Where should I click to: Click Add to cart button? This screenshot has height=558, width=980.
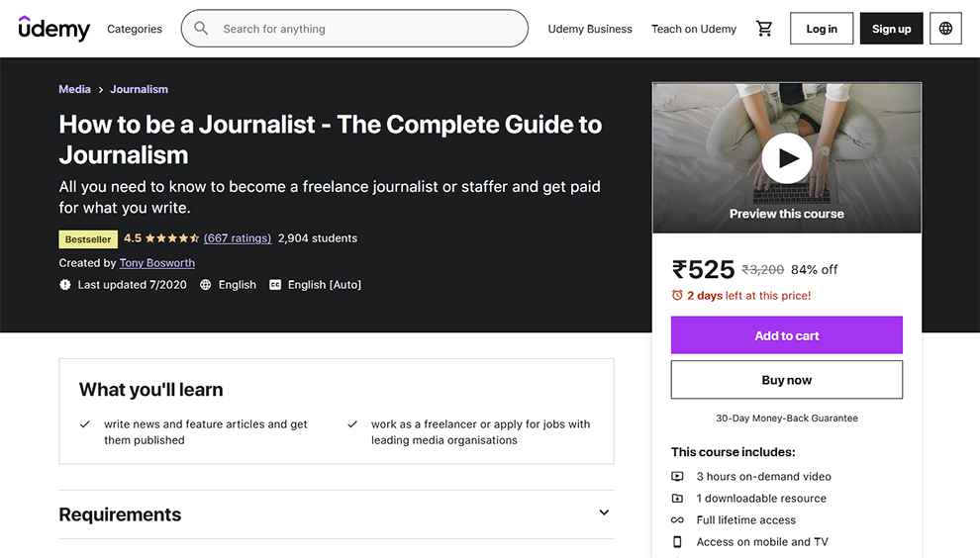(x=786, y=335)
